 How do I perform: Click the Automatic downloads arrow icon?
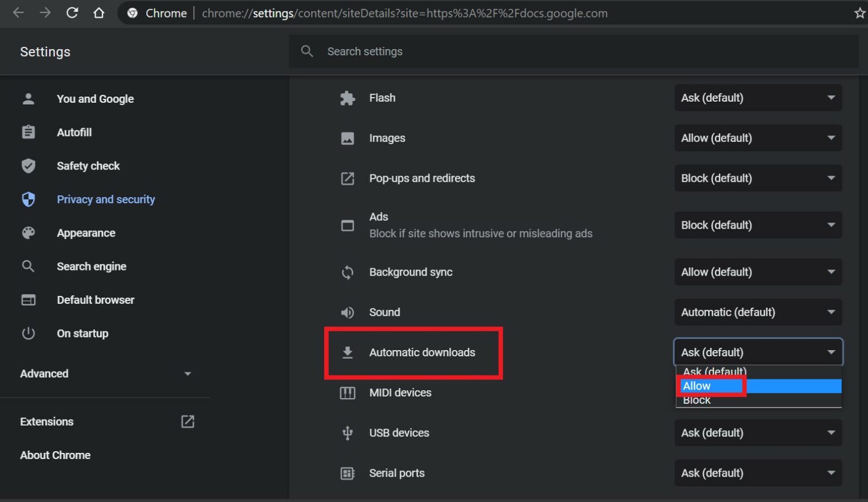(x=348, y=352)
